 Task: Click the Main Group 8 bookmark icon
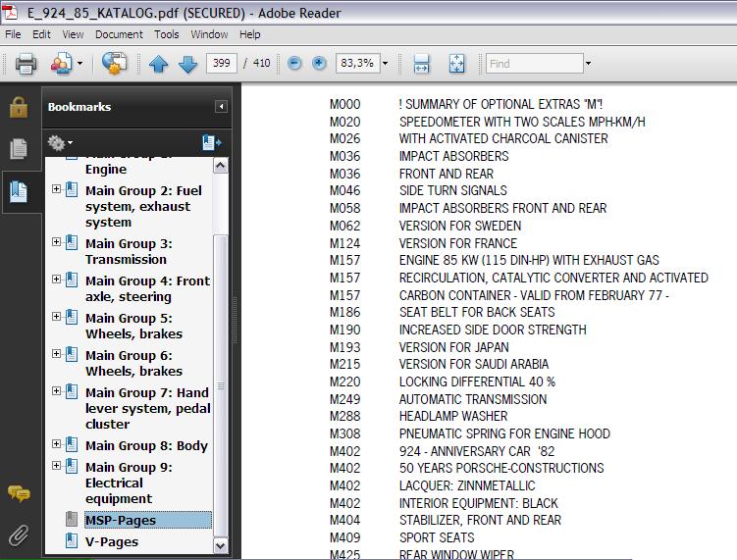coord(72,444)
